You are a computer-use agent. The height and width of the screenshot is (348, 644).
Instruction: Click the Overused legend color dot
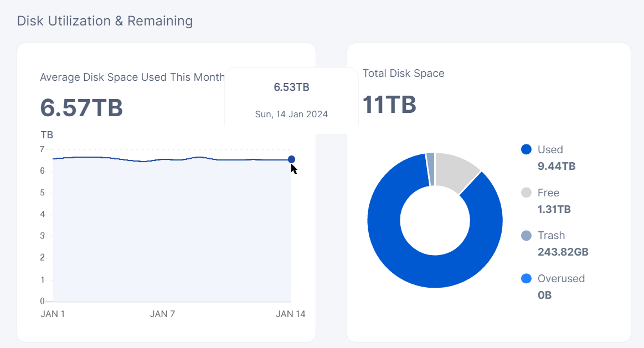click(526, 278)
